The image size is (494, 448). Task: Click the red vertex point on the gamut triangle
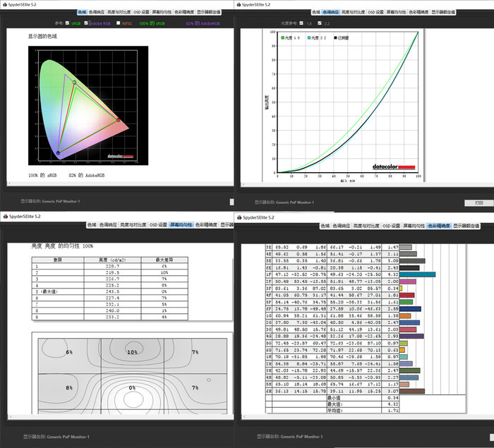[x=118, y=120]
